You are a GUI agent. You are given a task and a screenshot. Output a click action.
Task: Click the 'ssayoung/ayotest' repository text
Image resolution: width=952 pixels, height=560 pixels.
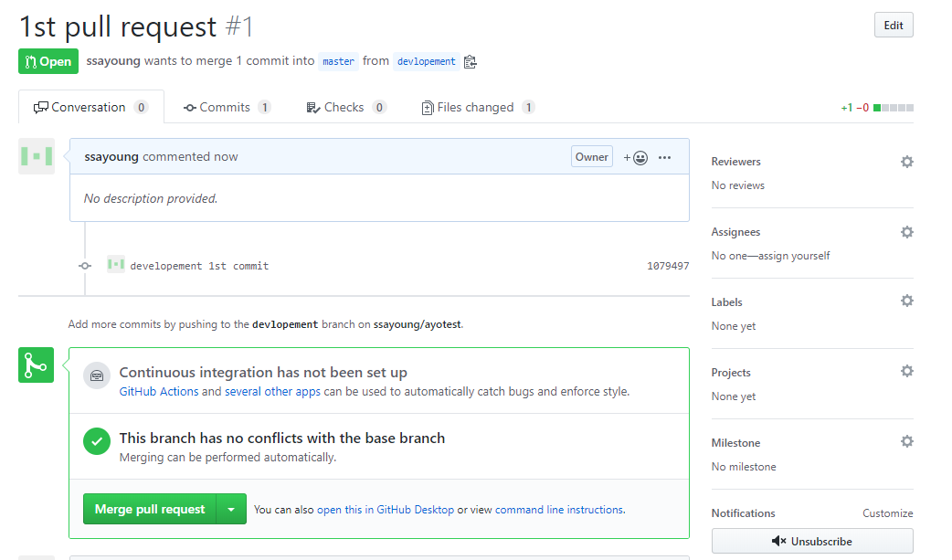point(418,324)
